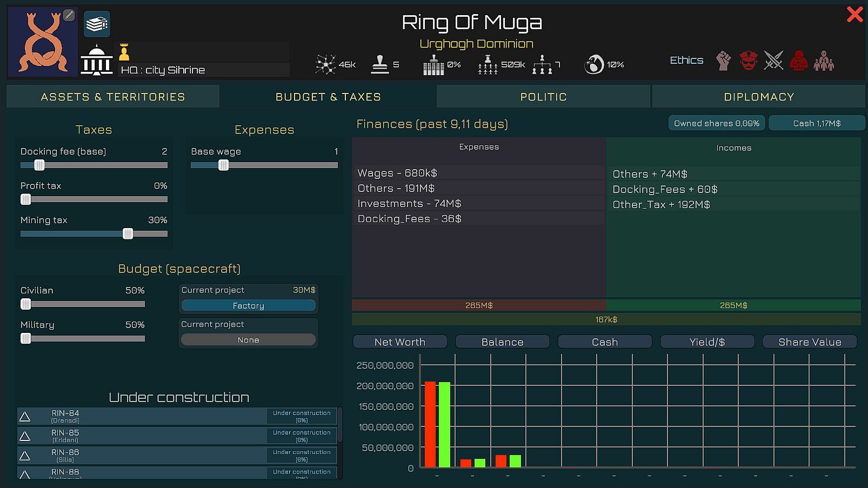Click the government building icon
The width and height of the screenshot is (868, 488).
point(96,60)
